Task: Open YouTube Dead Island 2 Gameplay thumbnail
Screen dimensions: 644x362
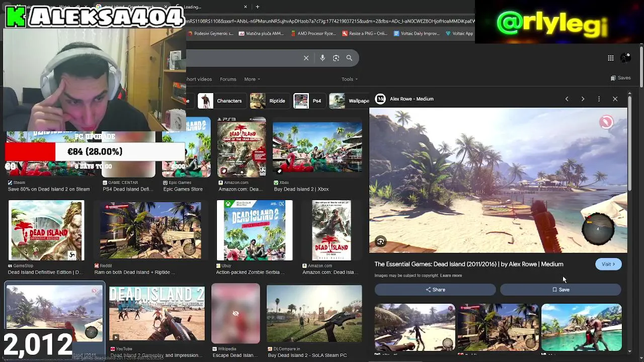Action: 157,314
